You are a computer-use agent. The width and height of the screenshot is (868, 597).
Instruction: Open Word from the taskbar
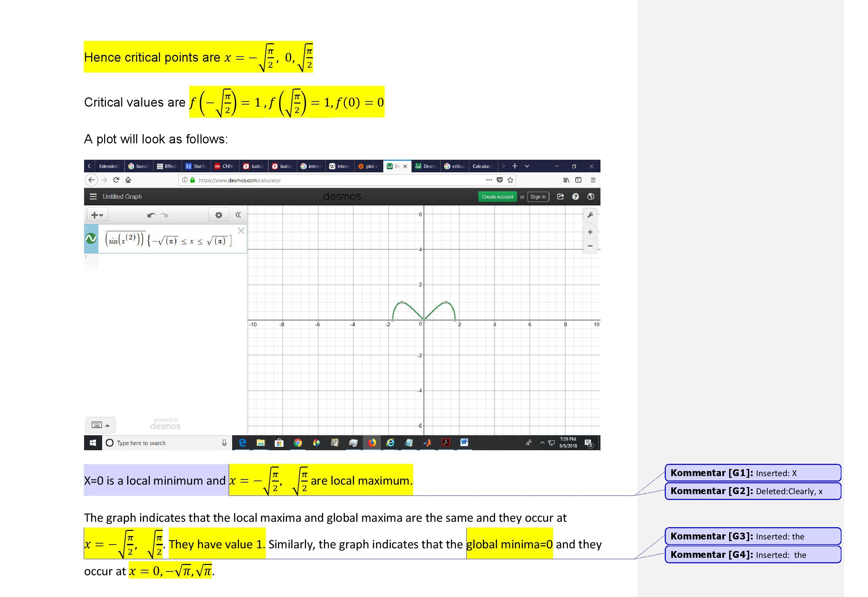[x=464, y=442]
